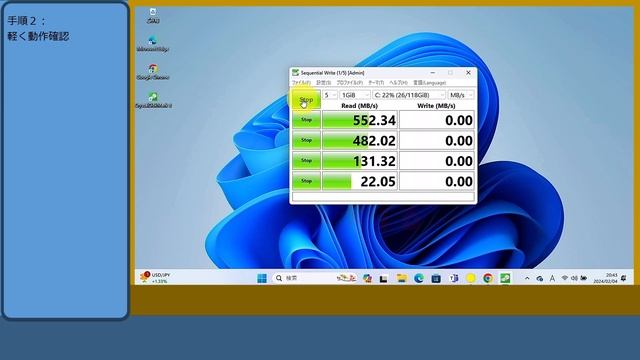Open Task View on the taskbar
640x360 pixels.
pyautogui.click(x=383, y=279)
